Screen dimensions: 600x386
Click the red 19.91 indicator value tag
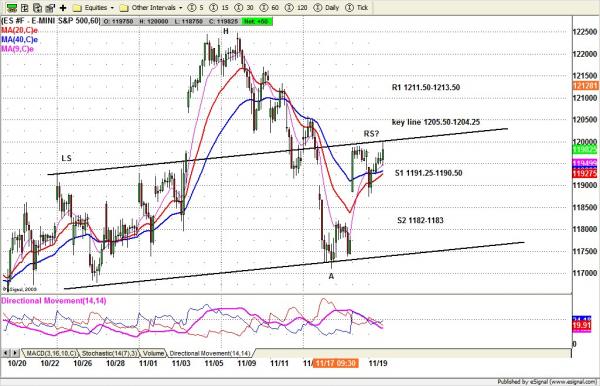point(582,326)
